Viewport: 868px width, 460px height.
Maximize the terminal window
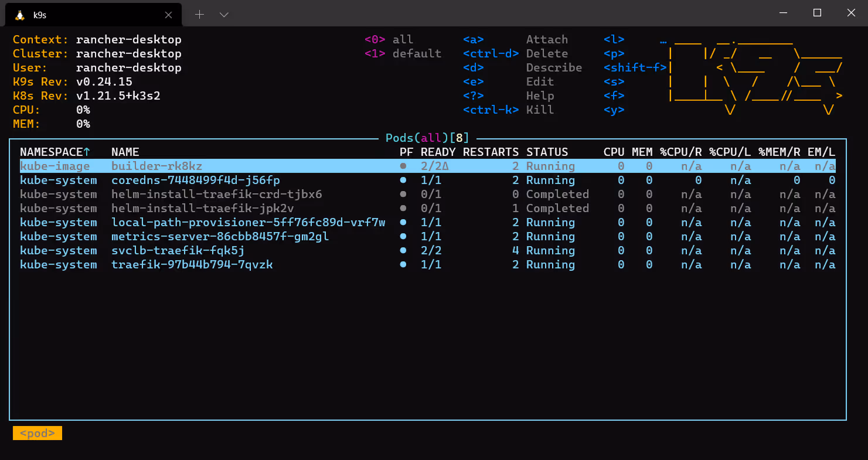pyautogui.click(x=817, y=13)
